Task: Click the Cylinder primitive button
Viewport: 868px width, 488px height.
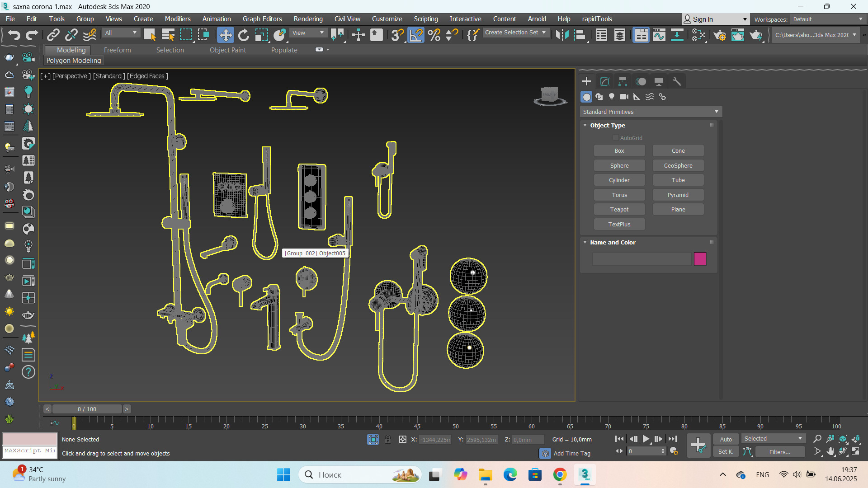Action: (x=619, y=180)
